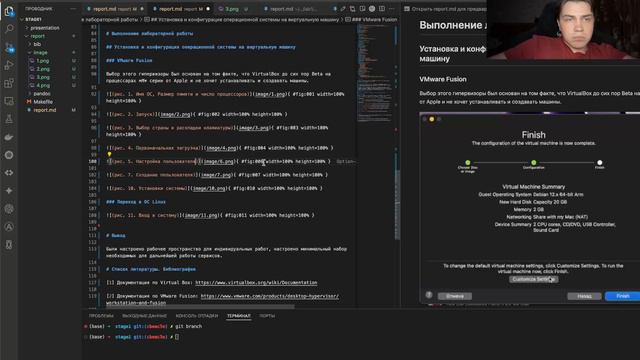Open the Extensions view
The width and height of the screenshot is (640, 360).
tap(9, 83)
